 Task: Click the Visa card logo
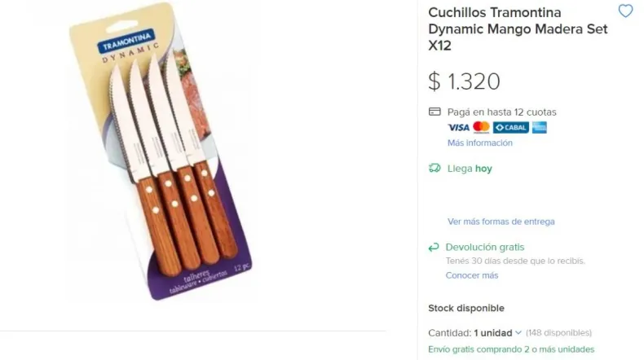tap(458, 127)
